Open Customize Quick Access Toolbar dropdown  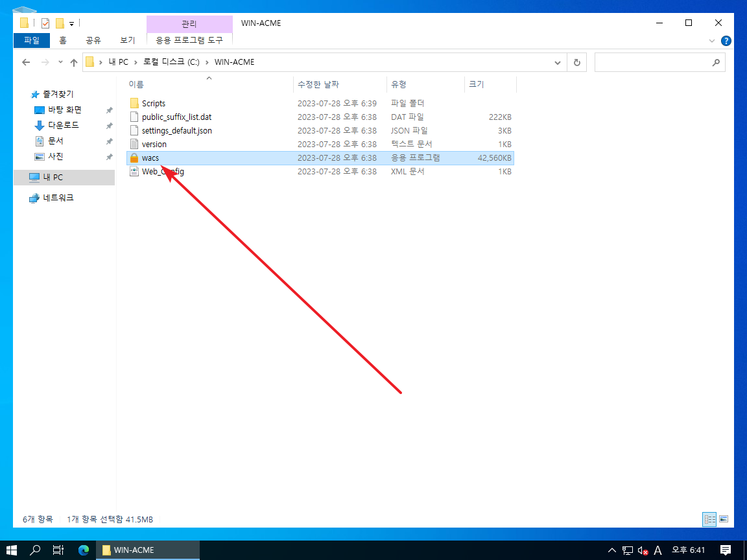[x=71, y=23]
